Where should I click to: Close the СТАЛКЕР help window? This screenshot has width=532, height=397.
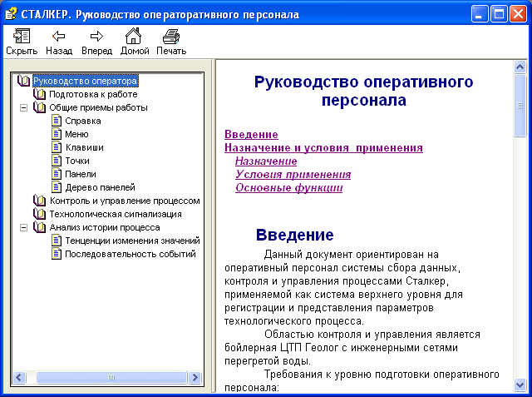(x=518, y=14)
